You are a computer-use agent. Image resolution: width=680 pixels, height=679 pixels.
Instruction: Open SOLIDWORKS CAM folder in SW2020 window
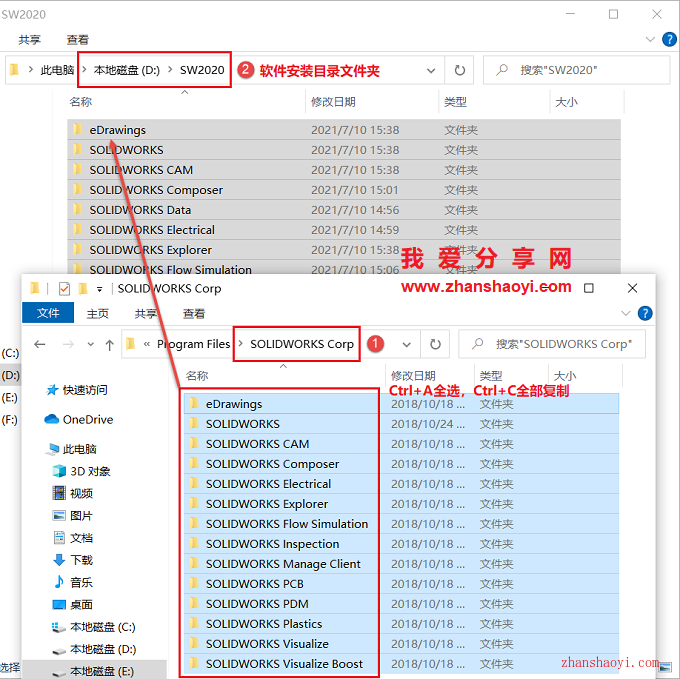point(344,170)
